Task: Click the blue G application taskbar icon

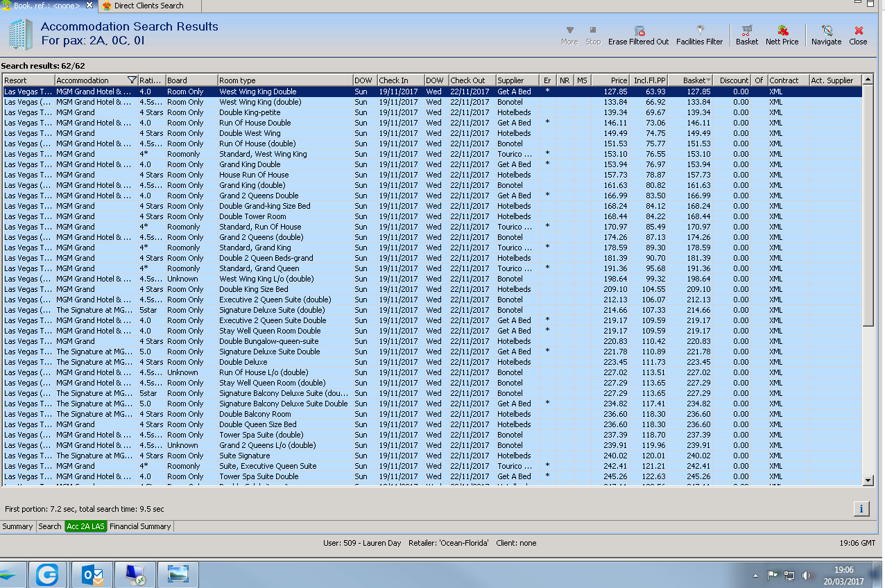Action: point(47,575)
